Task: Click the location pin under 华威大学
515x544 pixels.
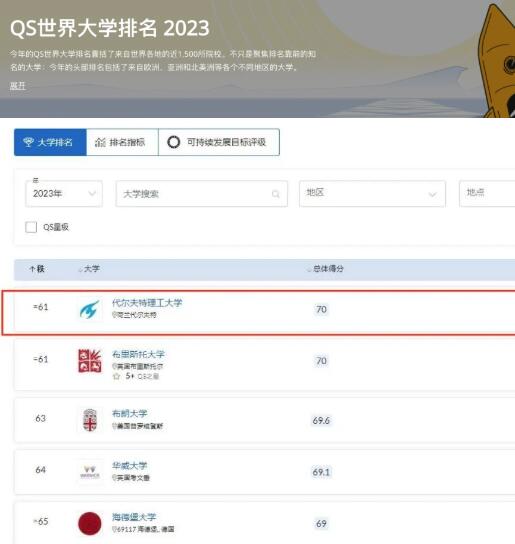Action: 114,478
